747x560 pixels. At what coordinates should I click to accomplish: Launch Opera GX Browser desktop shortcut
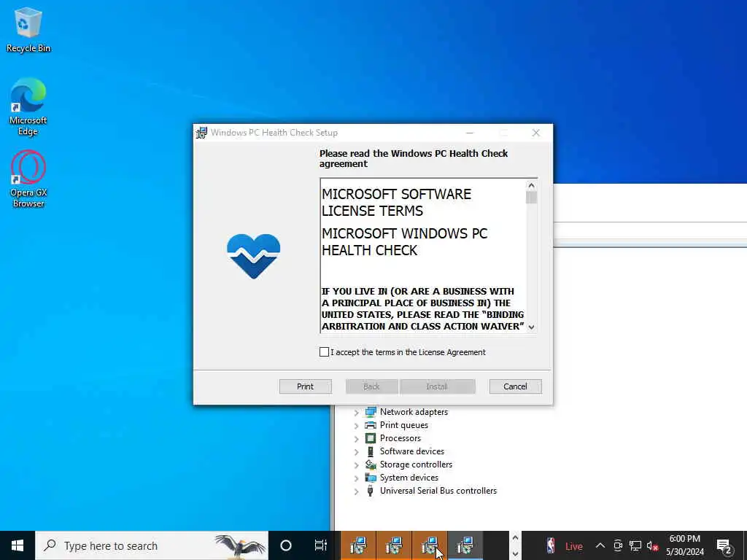(28, 179)
